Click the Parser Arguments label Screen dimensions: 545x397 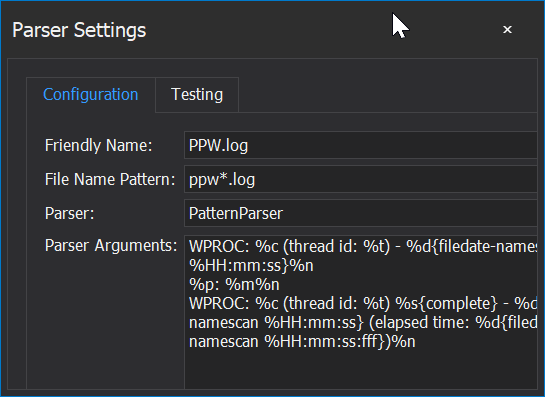pos(111,245)
